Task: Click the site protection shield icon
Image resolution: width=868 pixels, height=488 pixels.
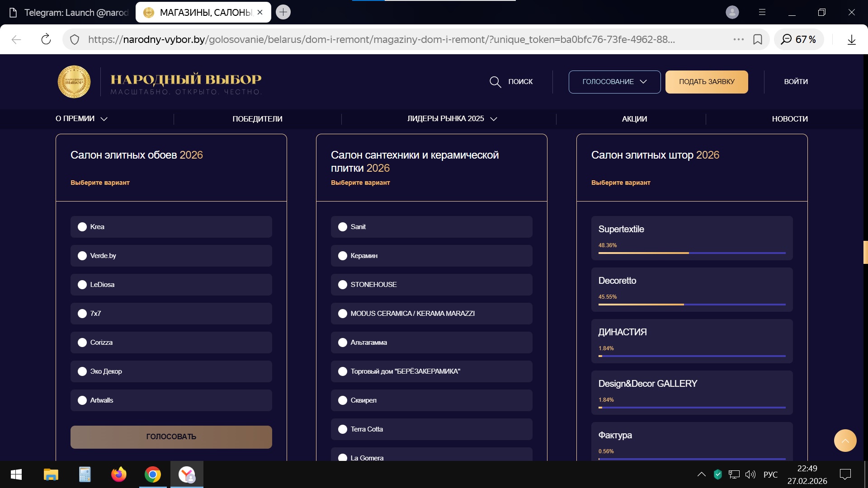Action: click(75, 40)
